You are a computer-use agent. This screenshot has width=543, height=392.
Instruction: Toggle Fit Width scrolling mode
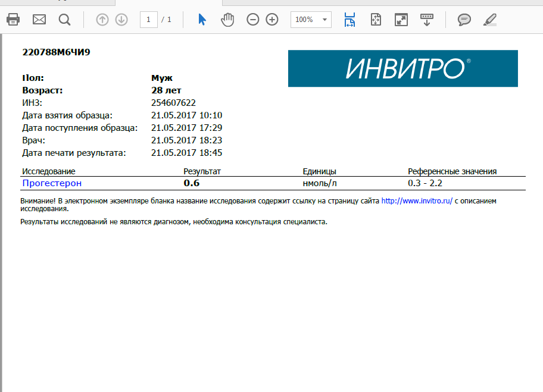pos(349,20)
